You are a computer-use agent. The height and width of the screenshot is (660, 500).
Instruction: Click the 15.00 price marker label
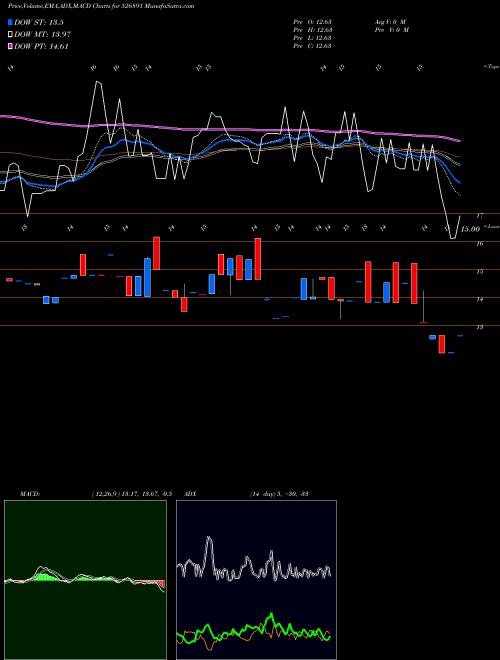(470, 229)
